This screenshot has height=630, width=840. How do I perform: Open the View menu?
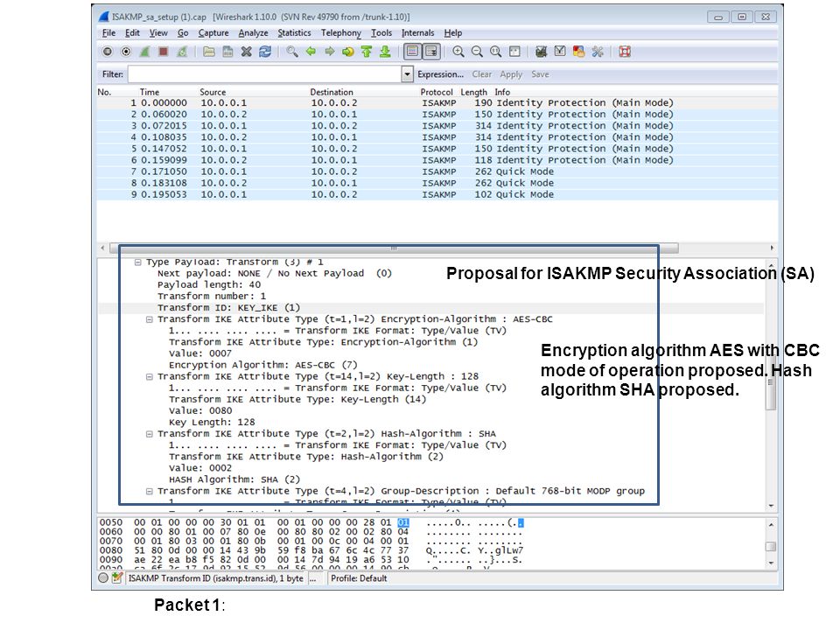pos(158,33)
